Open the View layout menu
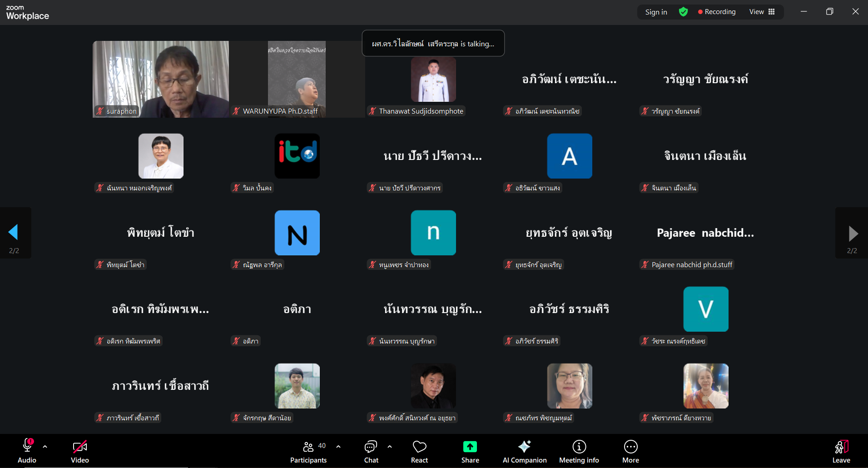This screenshot has height=468, width=868. click(762, 12)
